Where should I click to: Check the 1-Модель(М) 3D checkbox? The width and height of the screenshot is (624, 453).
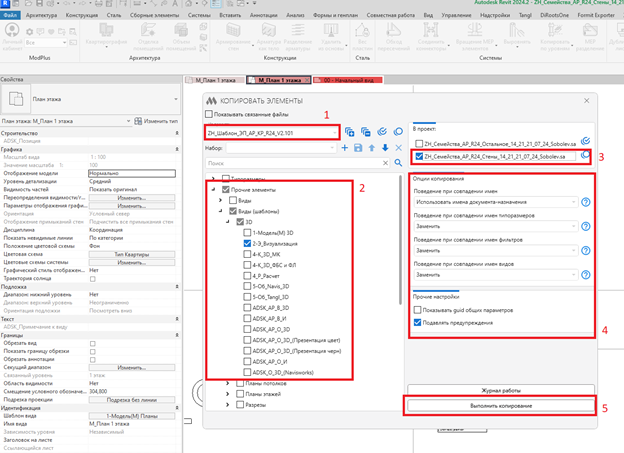[x=247, y=233]
